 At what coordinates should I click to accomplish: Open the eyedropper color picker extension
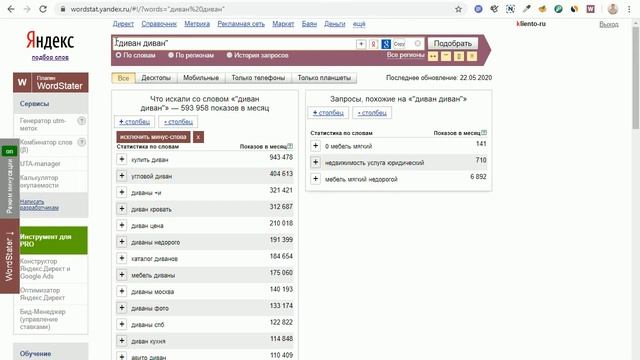[527, 9]
